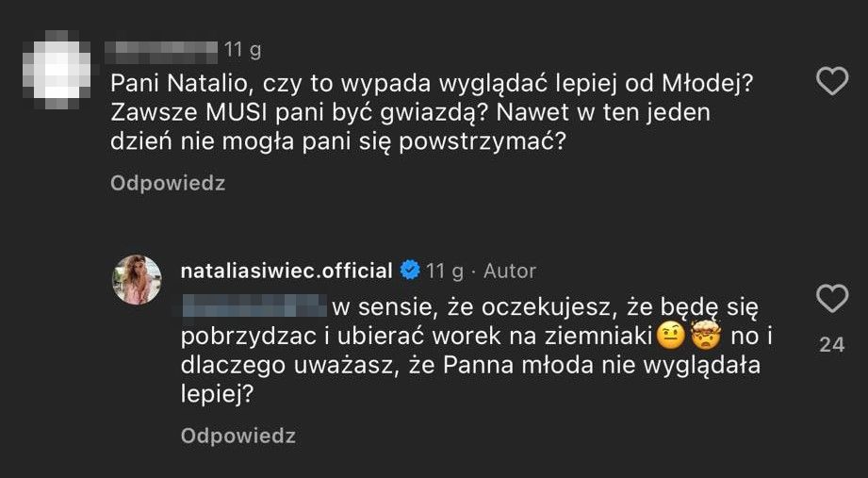
Task: Click the exploding head emoji in the reply
Action: coord(705,335)
